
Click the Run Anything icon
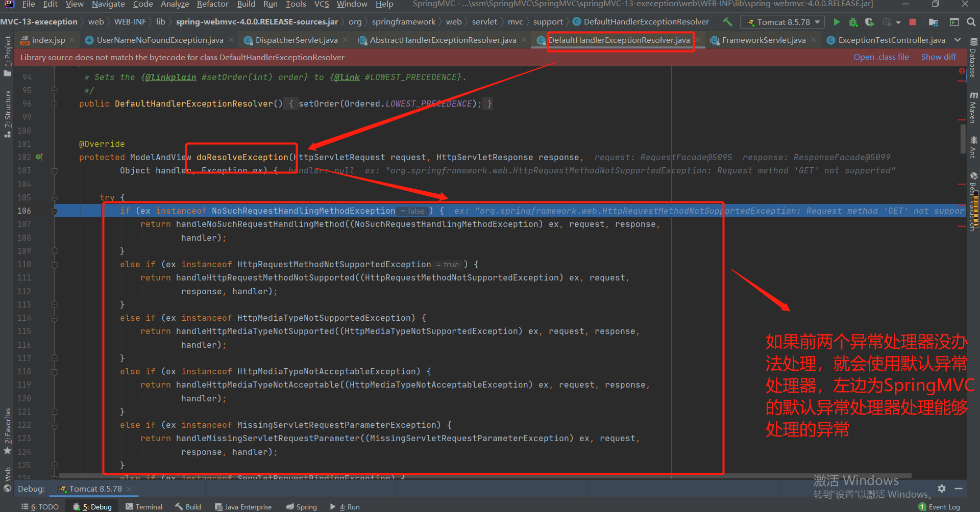click(954, 22)
